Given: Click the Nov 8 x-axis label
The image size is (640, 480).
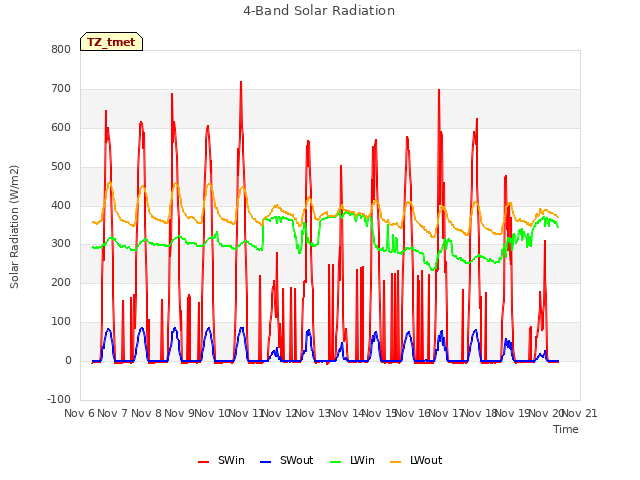Looking at the screenshot, I should 146,413.
